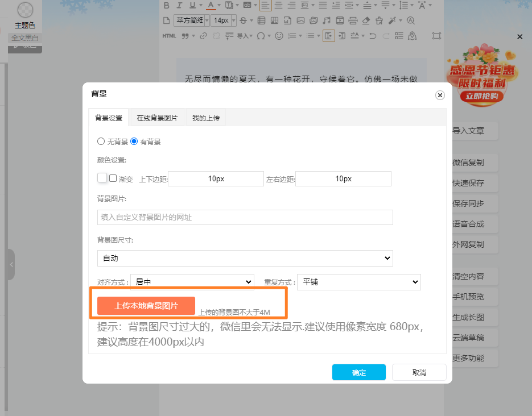
Task: Toggle italic formatting in editor toolbar
Action: (179, 6)
